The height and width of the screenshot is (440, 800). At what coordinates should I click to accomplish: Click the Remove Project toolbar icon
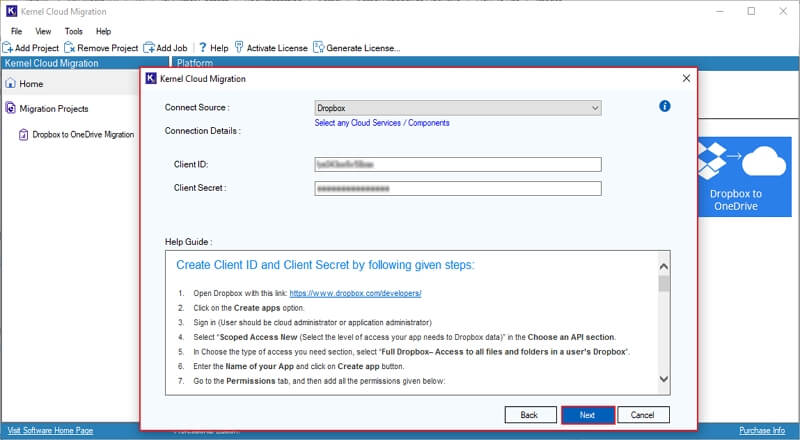pyautogui.click(x=69, y=48)
